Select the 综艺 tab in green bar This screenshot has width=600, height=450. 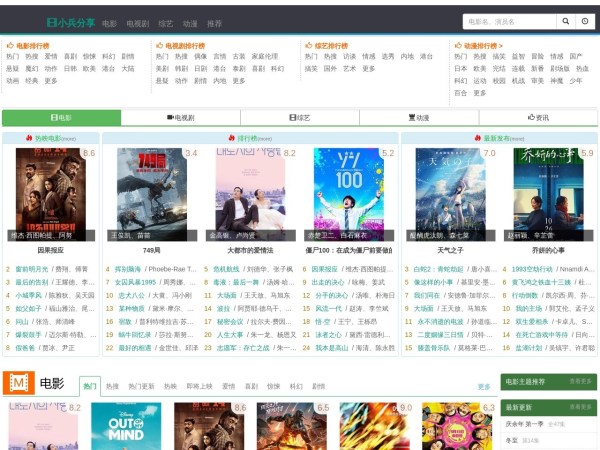click(299, 118)
